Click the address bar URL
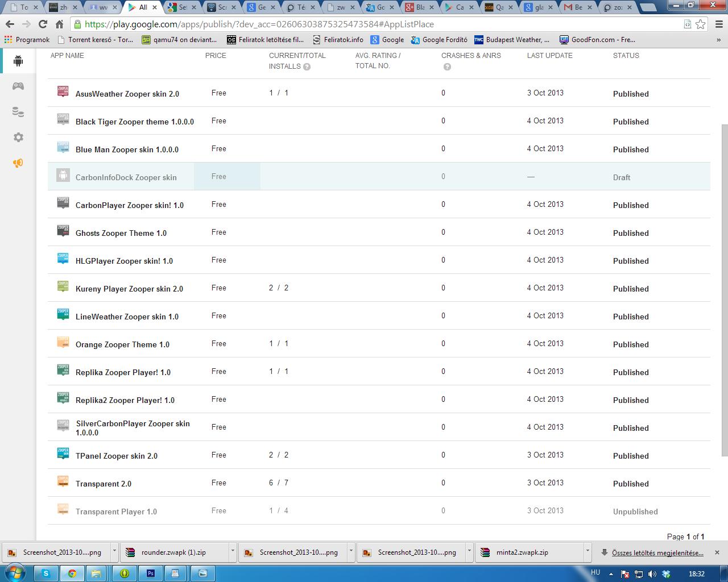Viewport: 728px width, 582px height. [x=259, y=24]
